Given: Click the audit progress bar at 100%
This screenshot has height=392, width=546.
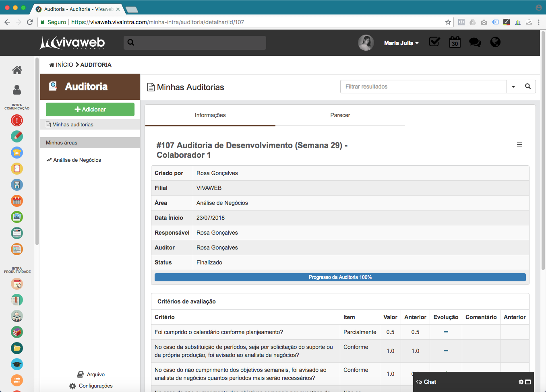Looking at the screenshot, I should click(340, 277).
